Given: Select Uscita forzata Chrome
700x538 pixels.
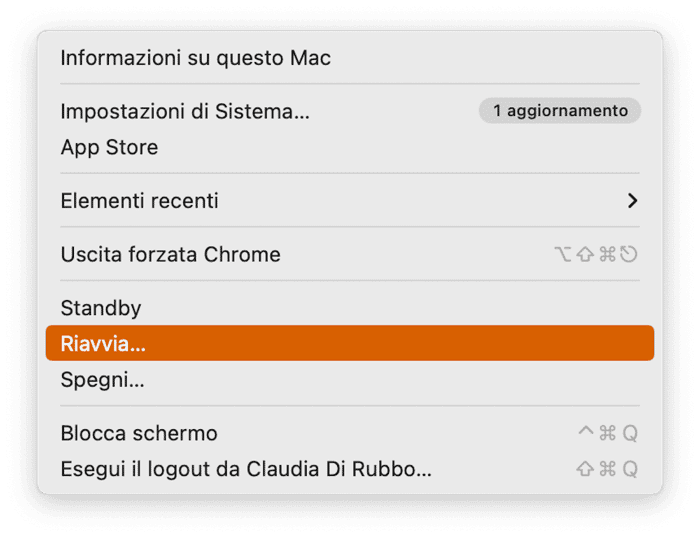Looking at the screenshot, I should pyautogui.click(x=350, y=254).
